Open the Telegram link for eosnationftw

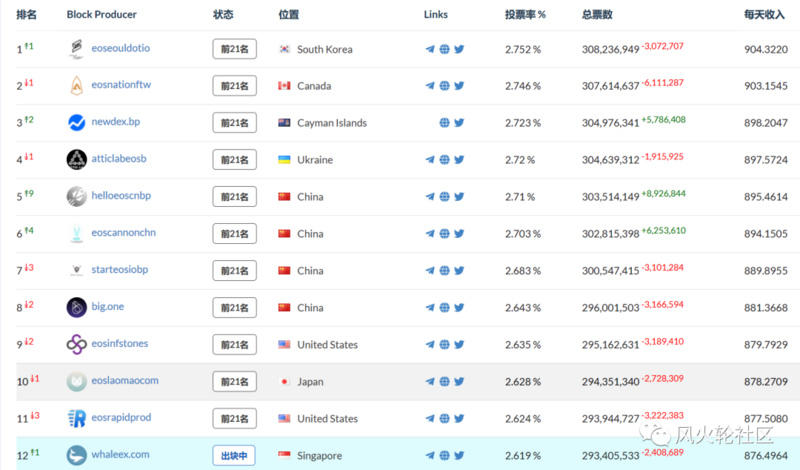(x=430, y=86)
